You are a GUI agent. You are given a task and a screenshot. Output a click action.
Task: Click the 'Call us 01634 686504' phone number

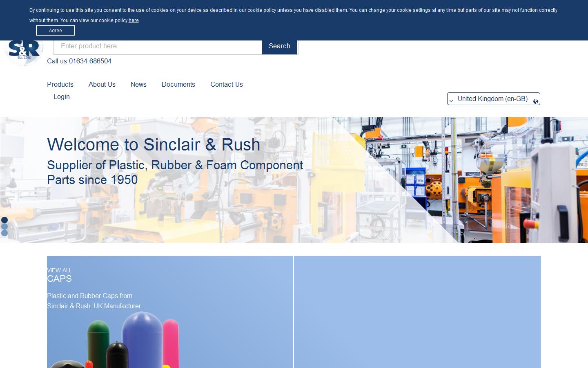[x=79, y=61]
